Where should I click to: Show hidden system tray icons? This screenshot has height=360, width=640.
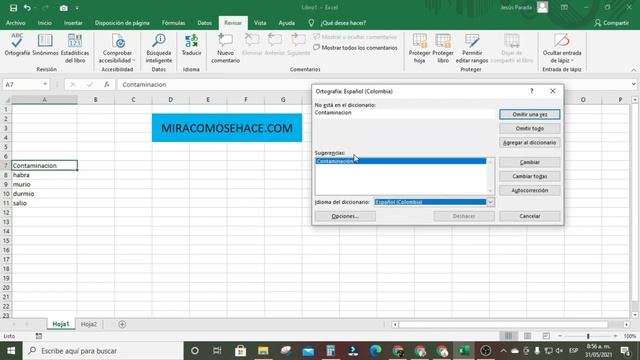pyautogui.click(x=503, y=351)
